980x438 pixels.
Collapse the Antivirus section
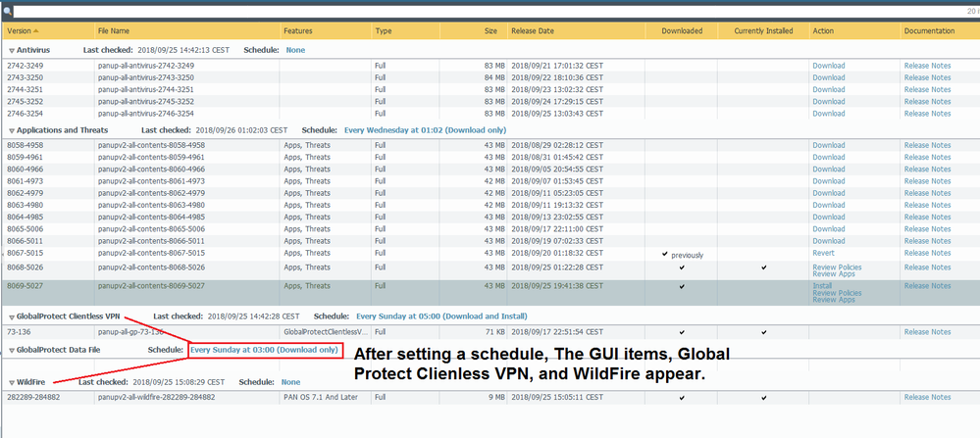coord(11,50)
